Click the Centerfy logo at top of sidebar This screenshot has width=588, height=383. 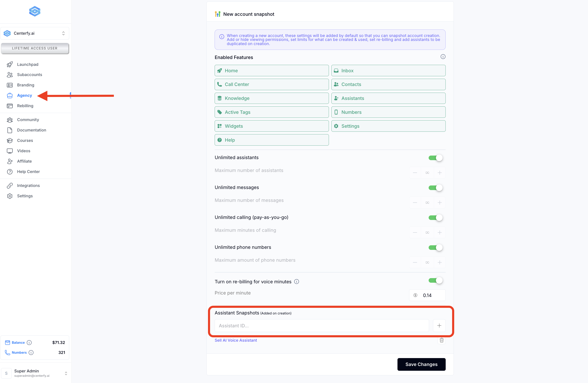pyautogui.click(x=34, y=11)
